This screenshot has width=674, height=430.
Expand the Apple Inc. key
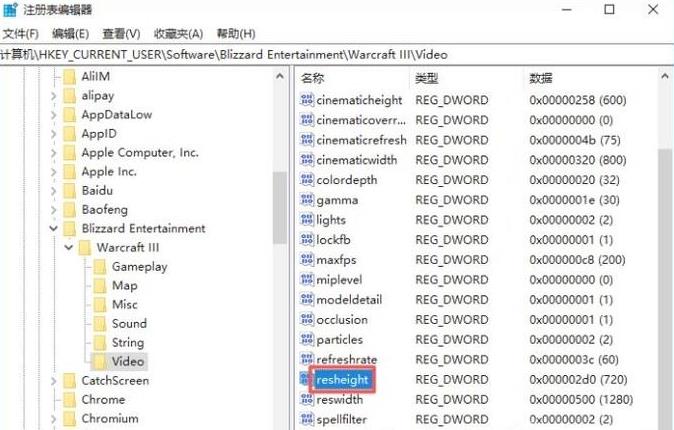(54, 172)
